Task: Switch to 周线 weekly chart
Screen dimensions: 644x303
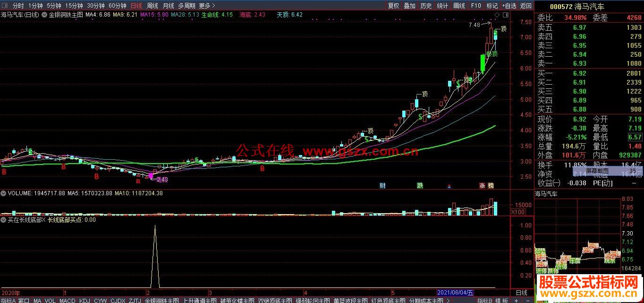Action: click(x=152, y=6)
